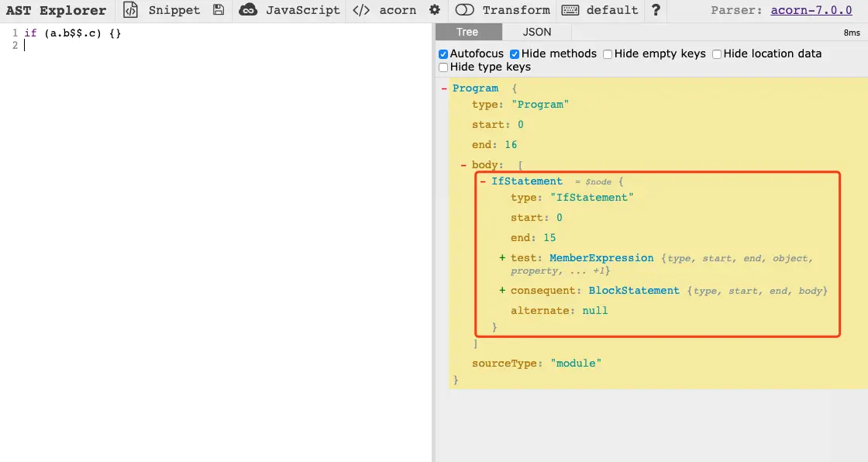Expand the test MemberExpression node
This screenshot has height=462, width=868.
point(502,257)
